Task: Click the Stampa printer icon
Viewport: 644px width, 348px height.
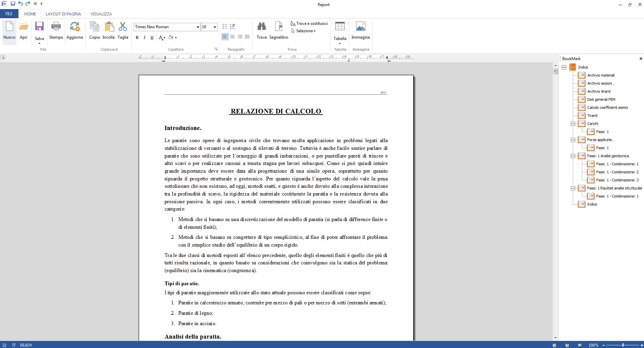Action: pyautogui.click(x=56, y=27)
